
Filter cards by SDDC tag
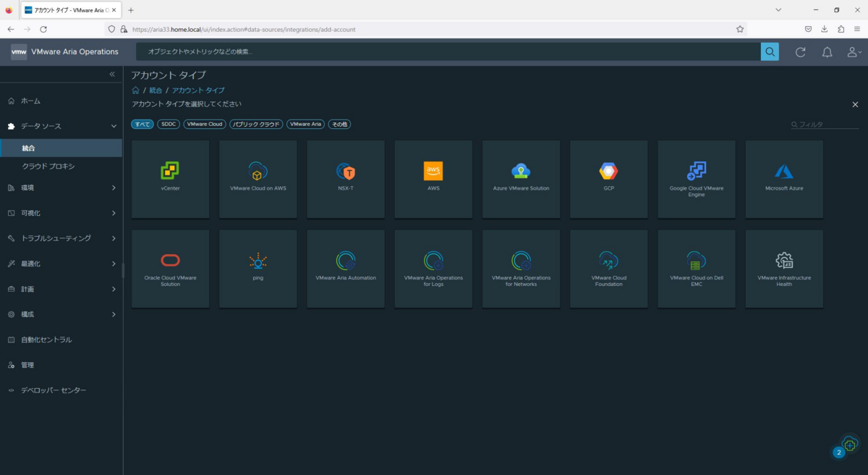169,125
